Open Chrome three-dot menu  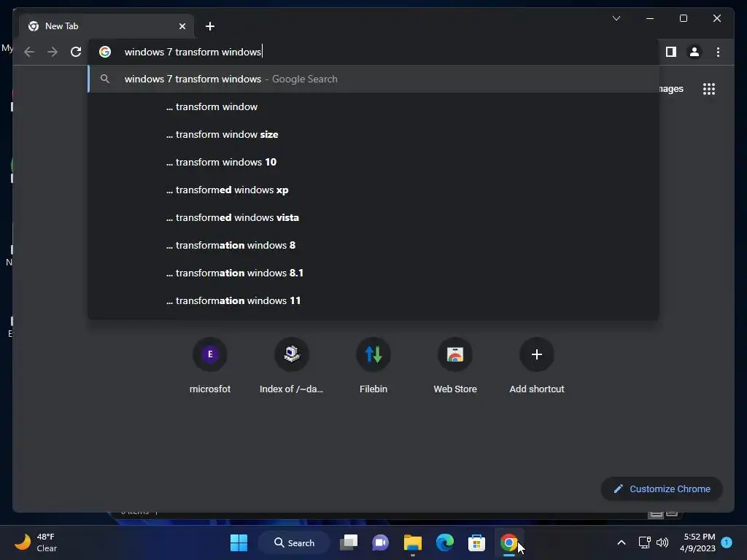[x=718, y=52]
